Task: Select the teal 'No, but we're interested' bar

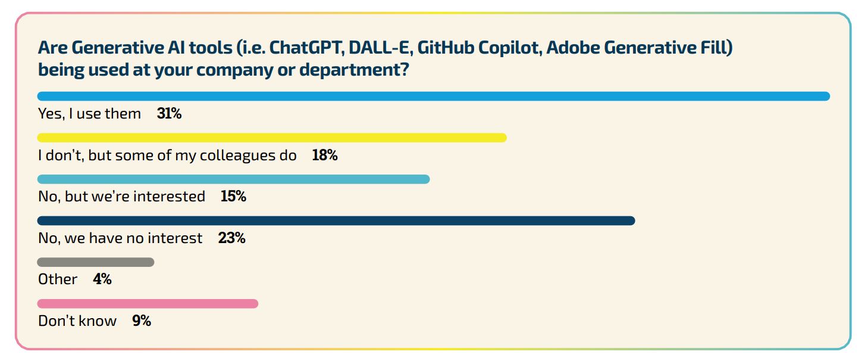Action: [x=233, y=179]
